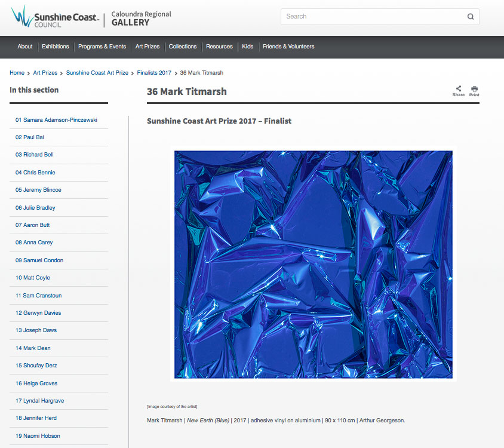The height and width of the screenshot is (448, 504).
Task: Go to Finalists 2017 breadcrumb
Action: click(x=154, y=73)
